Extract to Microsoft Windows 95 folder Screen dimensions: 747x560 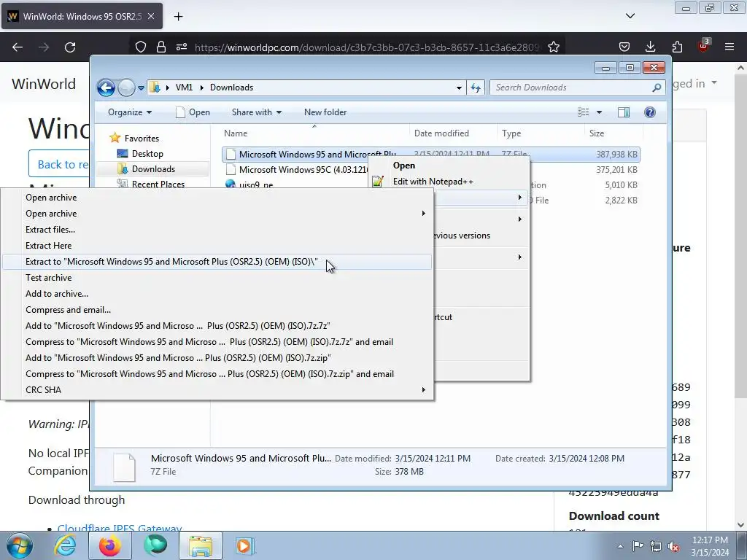pyautogui.click(x=217, y=262)
